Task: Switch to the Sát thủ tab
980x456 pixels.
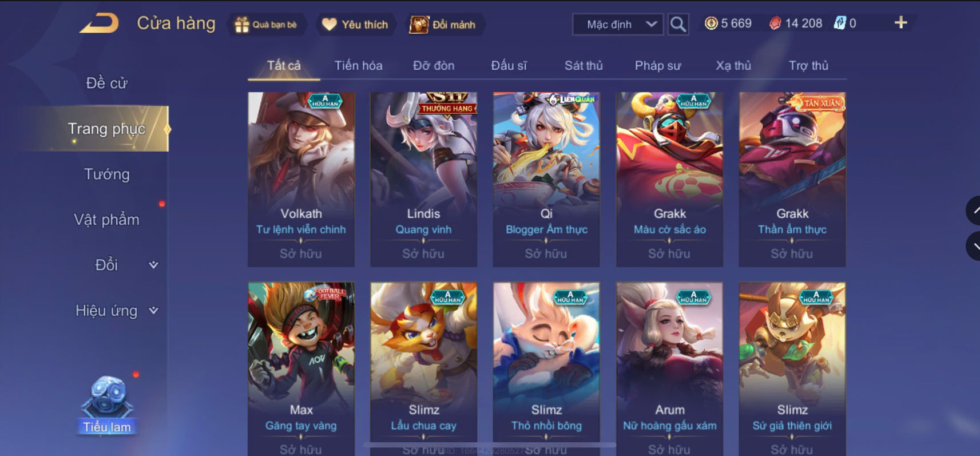Action: coord(584,65)
